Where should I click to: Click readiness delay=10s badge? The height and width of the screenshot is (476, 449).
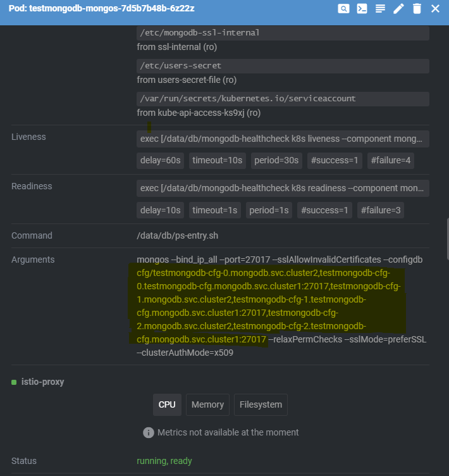click(160, 210)
